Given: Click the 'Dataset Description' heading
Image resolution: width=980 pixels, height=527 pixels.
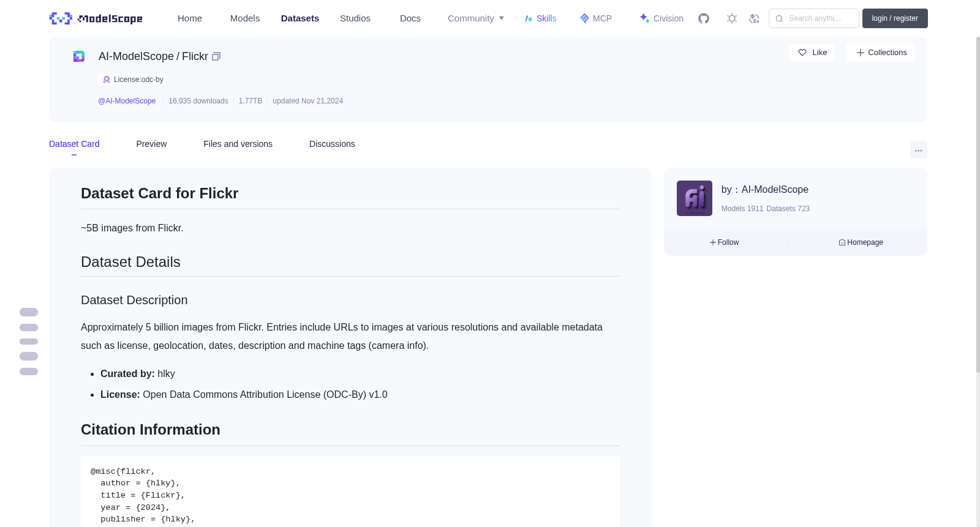Looking at the screenshot, I should [x=134, y=300].
